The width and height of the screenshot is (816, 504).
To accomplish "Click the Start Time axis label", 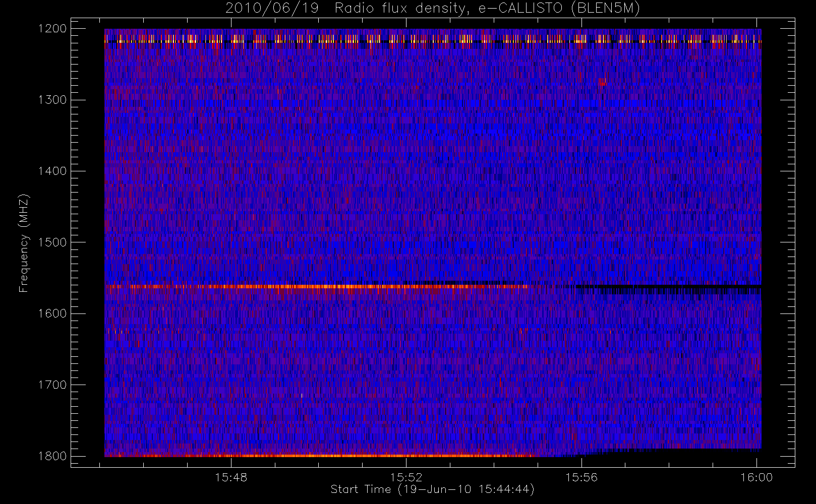I will pos(432,489).
